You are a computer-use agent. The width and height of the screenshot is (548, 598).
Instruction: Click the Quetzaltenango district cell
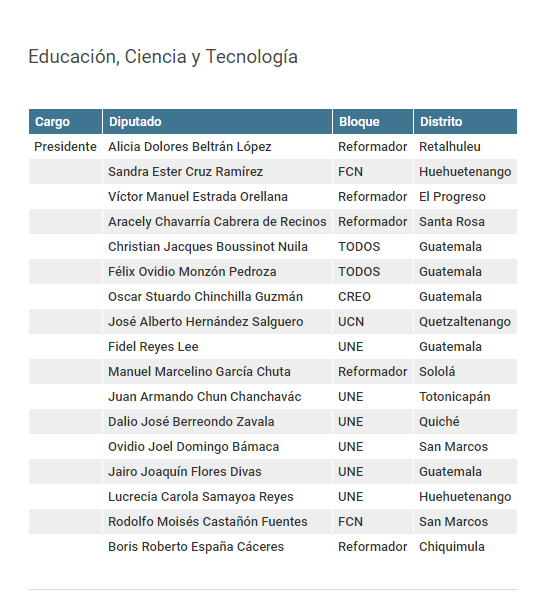(x=465, y=322)
